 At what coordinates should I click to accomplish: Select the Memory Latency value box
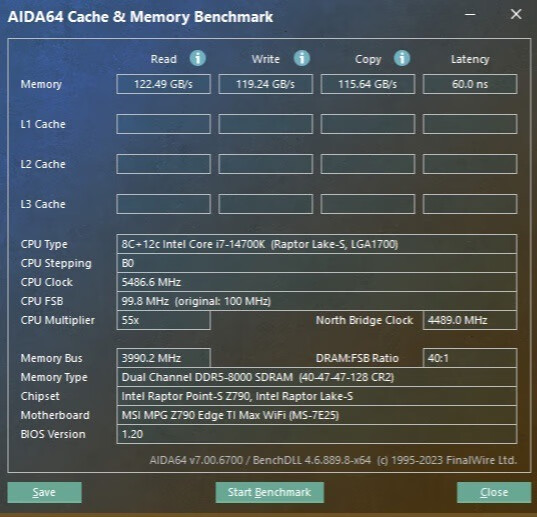[470, 84]
